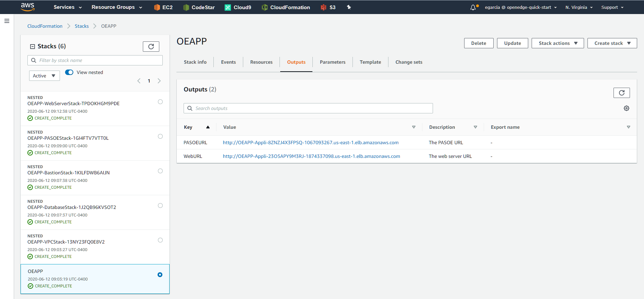The height and width of the screenshot is (299, 644).
Task: Select the OEAPP-WebServerStack radio button
Action: pyautogui.click(x=160, y=102)
